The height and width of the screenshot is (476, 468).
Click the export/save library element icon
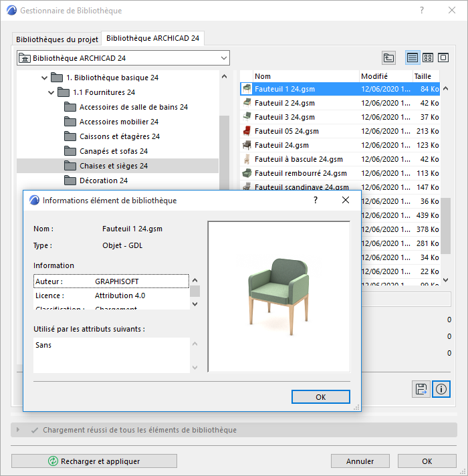click(x=421, y=389)
